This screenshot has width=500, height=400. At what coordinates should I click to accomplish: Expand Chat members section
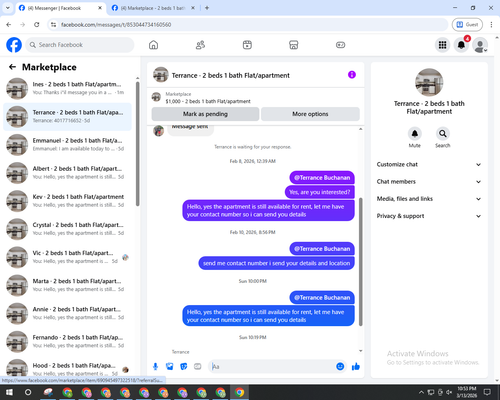point(429,182)
